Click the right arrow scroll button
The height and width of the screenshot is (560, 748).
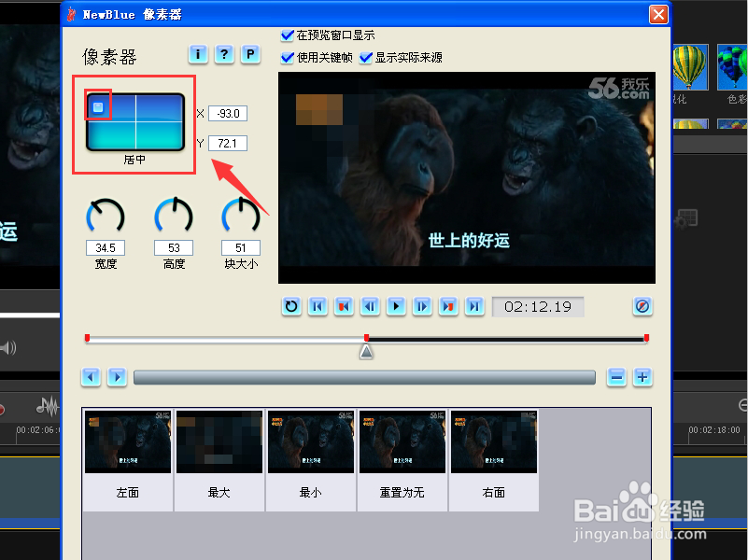pos(117,377)
